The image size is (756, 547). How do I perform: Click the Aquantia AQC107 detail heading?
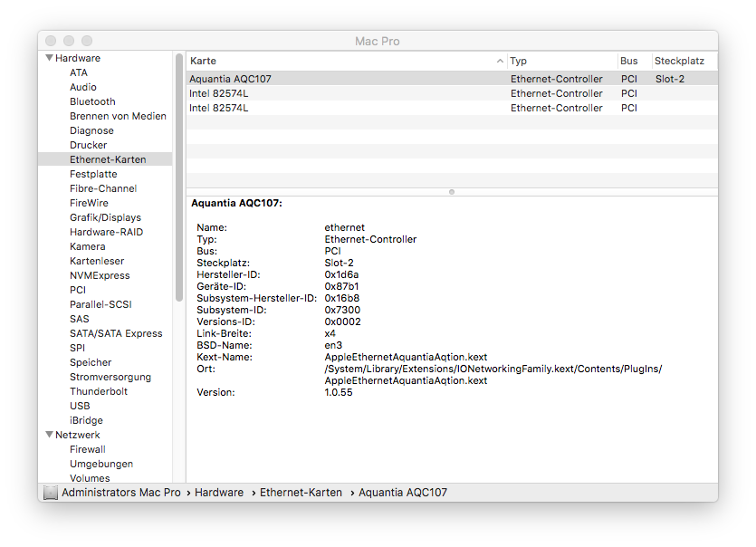[236, 203]
